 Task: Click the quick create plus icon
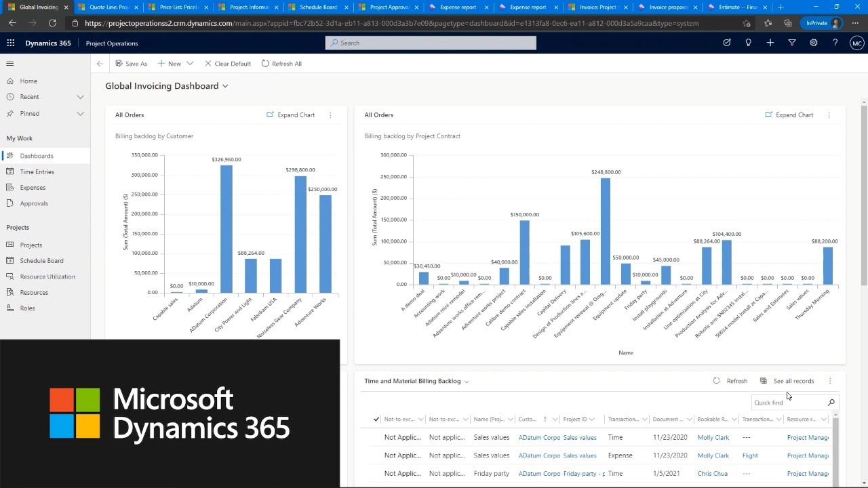coord(770,43)
